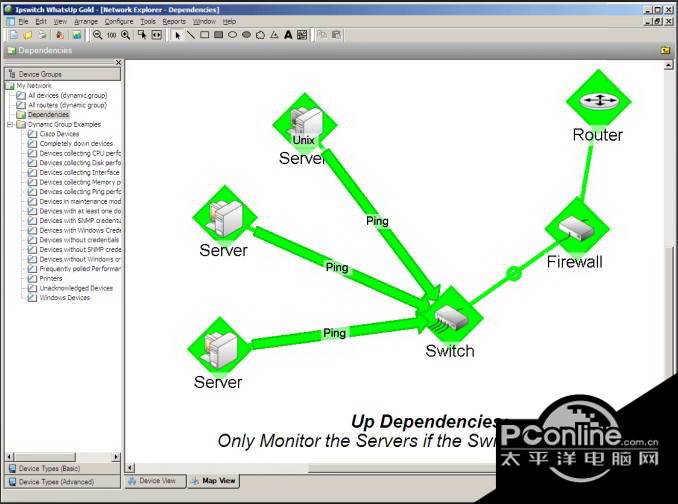Select Dynamic Group Examples folder
Viewport: 678px width, 504px height.
(64, 124)
